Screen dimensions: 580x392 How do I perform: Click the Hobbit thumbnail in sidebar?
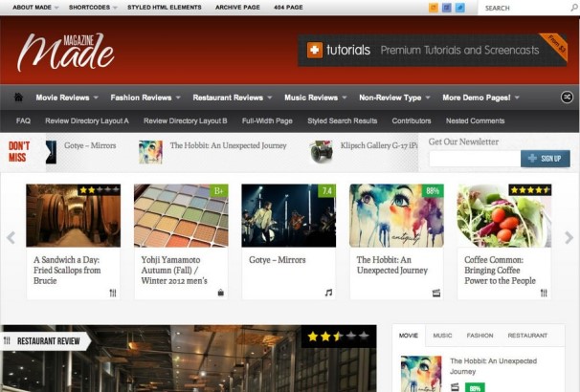[421, 374]
